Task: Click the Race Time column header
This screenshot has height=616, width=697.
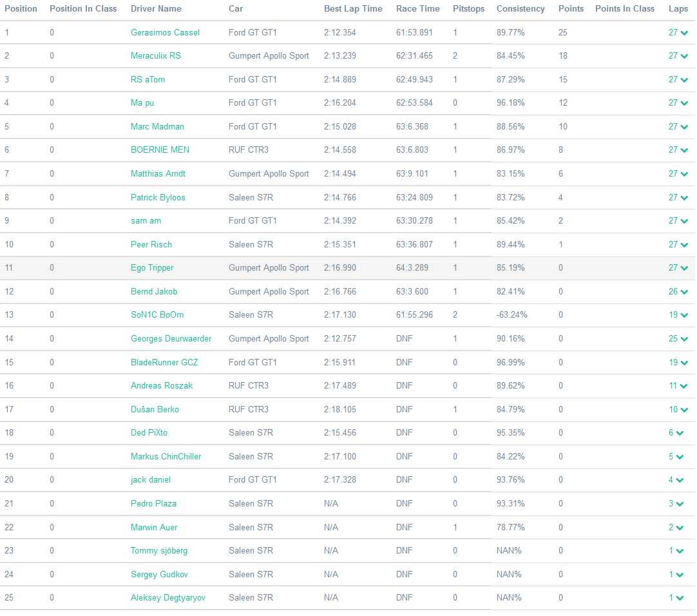Action: [418, 9]
